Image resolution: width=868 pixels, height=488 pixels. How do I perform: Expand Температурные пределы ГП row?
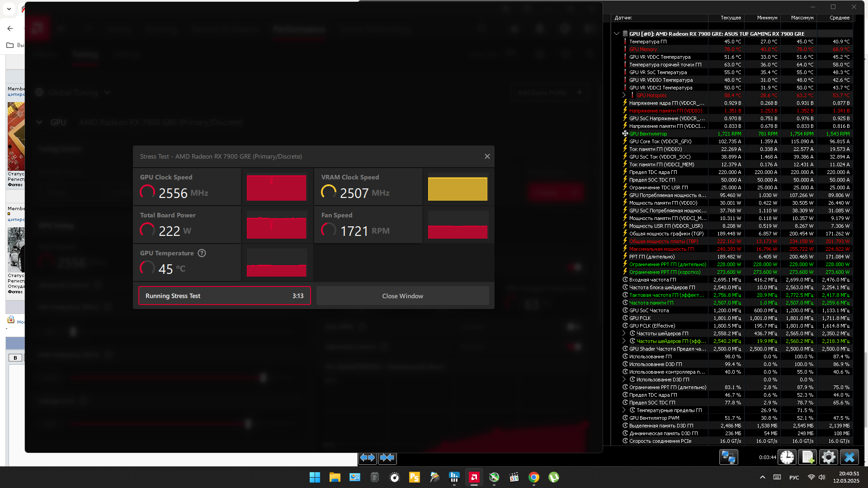click(x=624, y=410)
